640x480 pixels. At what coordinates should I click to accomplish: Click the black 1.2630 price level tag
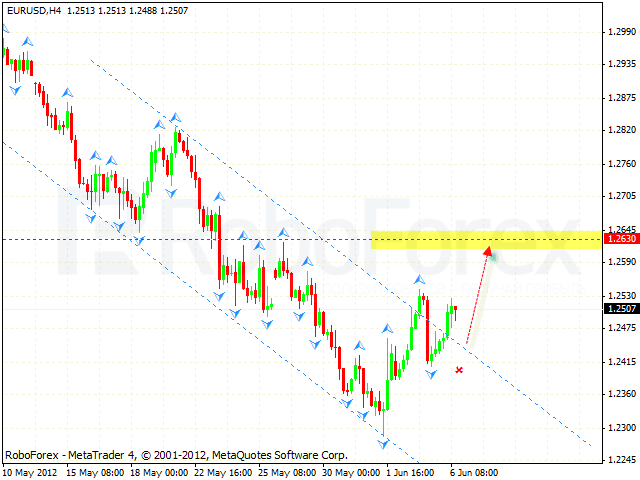[621, 239]
